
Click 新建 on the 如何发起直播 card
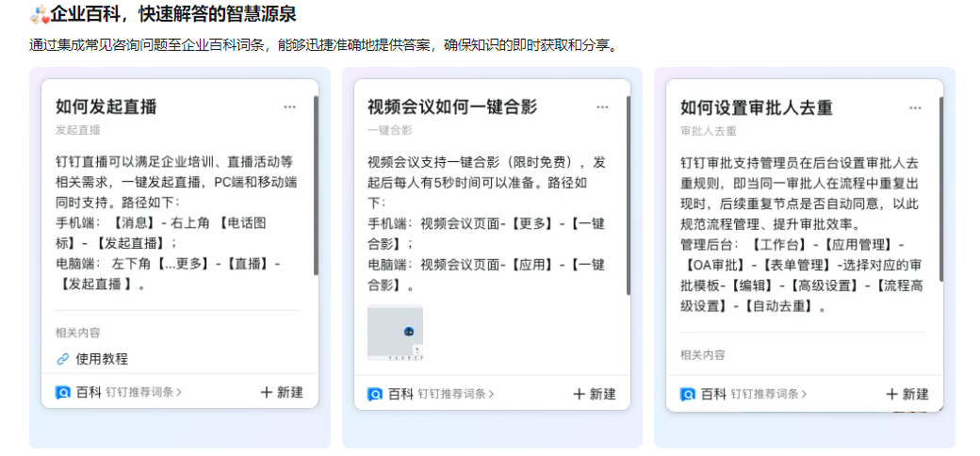pyautogui.click(x=282, y=393)
